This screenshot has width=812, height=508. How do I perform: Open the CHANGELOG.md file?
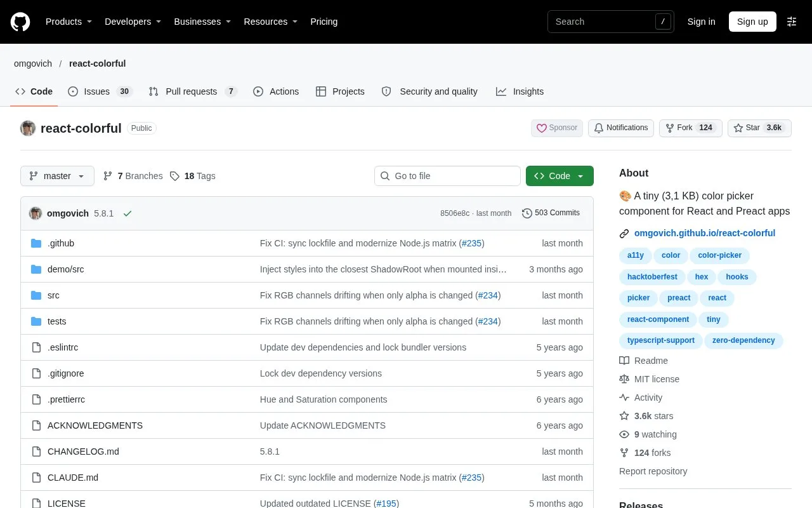[83, 451]
